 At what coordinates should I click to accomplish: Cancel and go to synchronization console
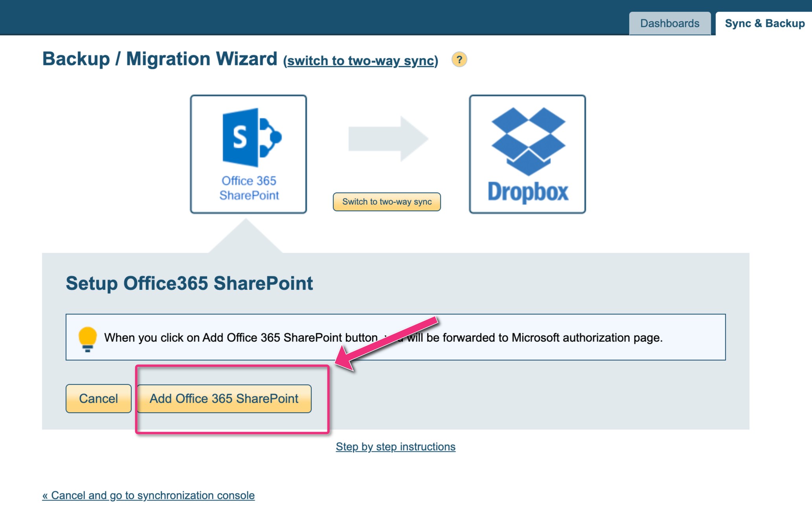coord(149,495)
